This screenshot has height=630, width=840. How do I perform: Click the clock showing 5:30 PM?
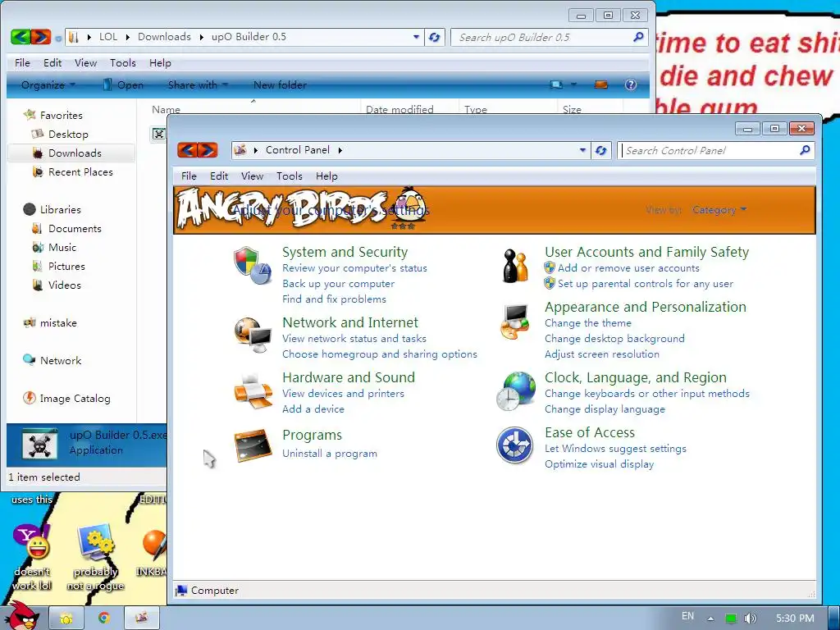[795, 619]
